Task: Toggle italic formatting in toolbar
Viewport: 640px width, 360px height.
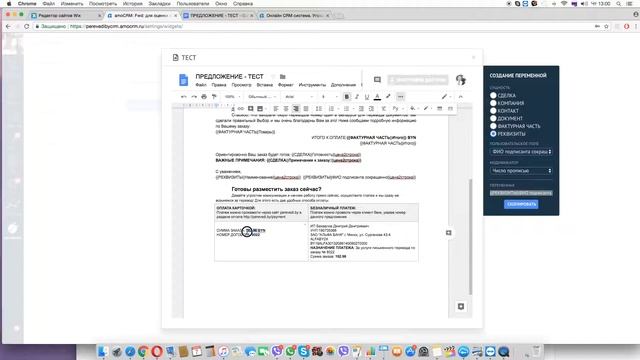Action: point(357,97)
